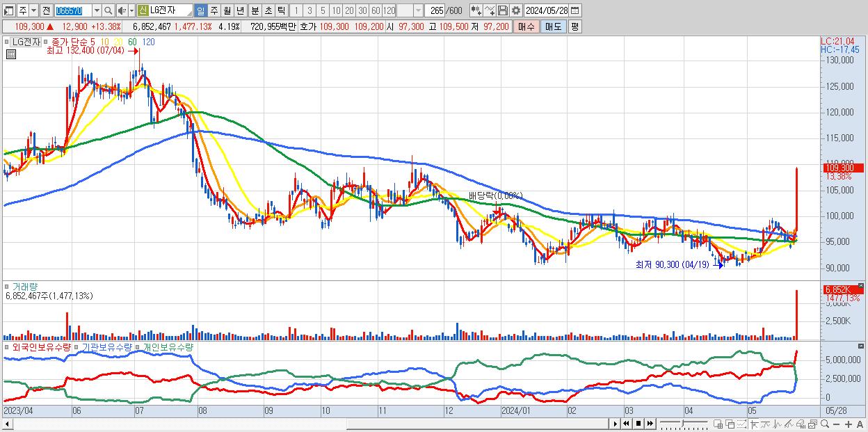Click the green 신 badge next to LG전자

[x=143, y=10]
